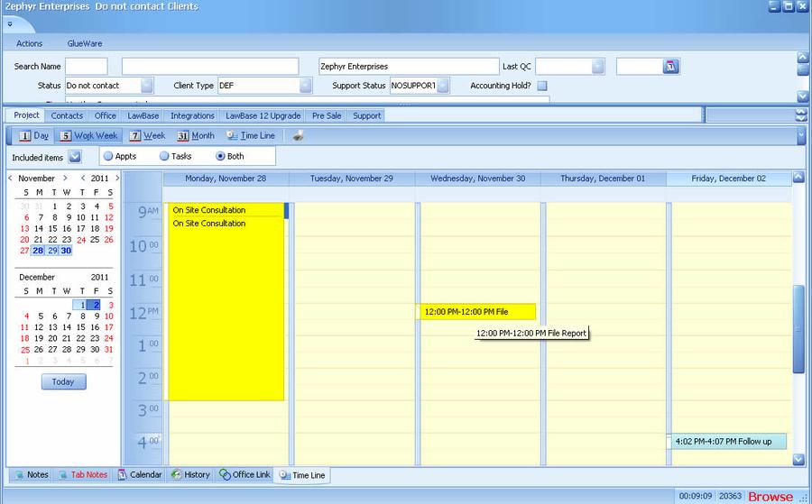Click the Search Name first input field
812x504 pixels.
pyautogui.click(x=87, y=66)
